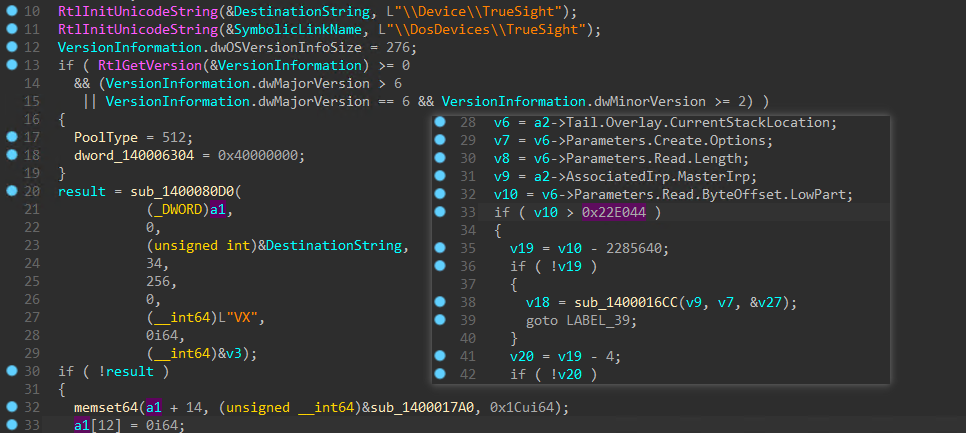This screenshot has width=966, height=433.
Task: Toggle breakpoint dot on line 20
Action: [x=10, y=191]
